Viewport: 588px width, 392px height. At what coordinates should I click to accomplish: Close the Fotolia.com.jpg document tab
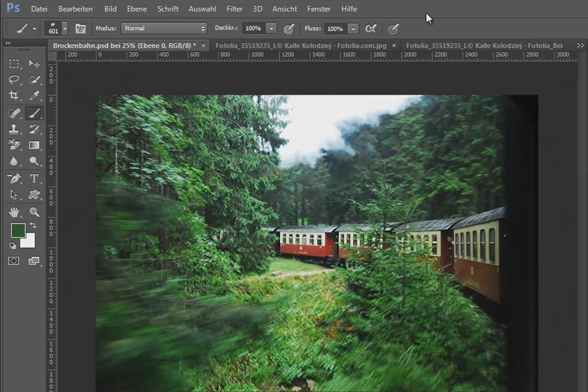pos(394,45)
